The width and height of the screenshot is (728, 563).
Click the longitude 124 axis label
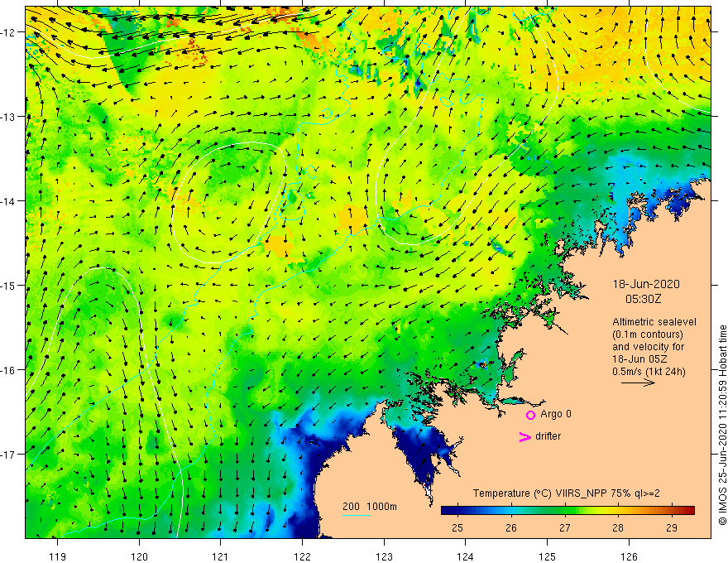point(466,556)
